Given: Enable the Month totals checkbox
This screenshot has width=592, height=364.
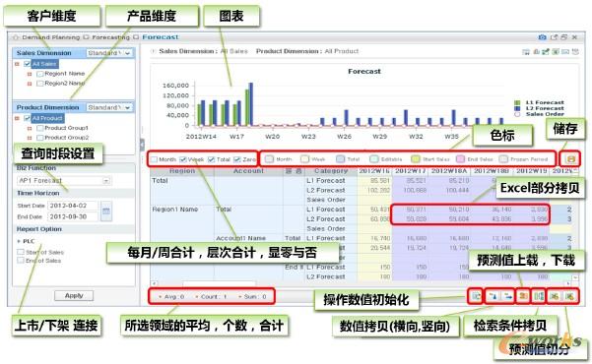Looking at the screenshot, I should click(x=154, y=159).
